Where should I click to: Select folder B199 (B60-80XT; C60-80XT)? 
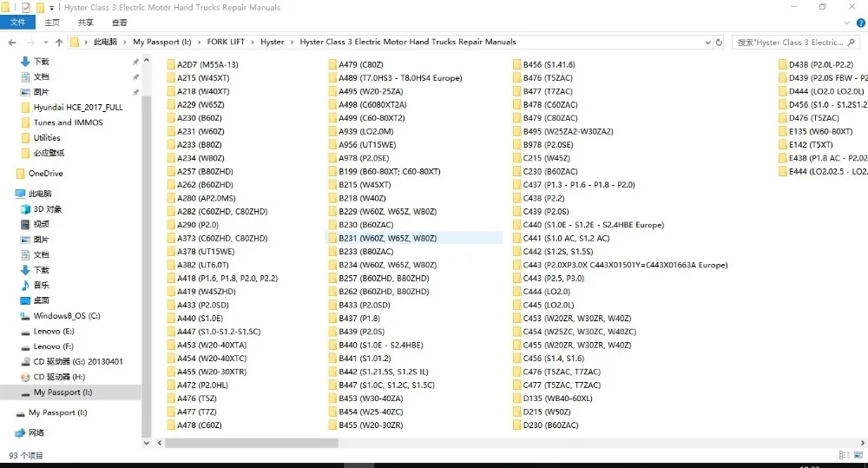385,172
